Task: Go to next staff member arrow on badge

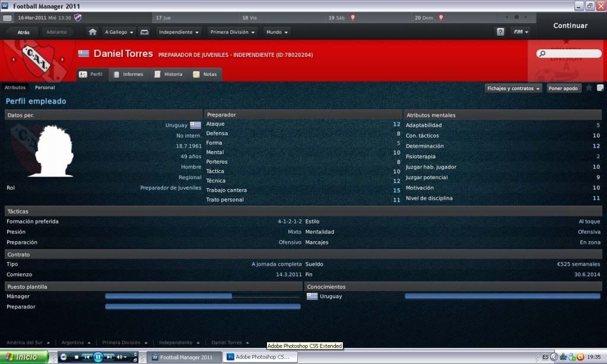Action: (62, 59)
